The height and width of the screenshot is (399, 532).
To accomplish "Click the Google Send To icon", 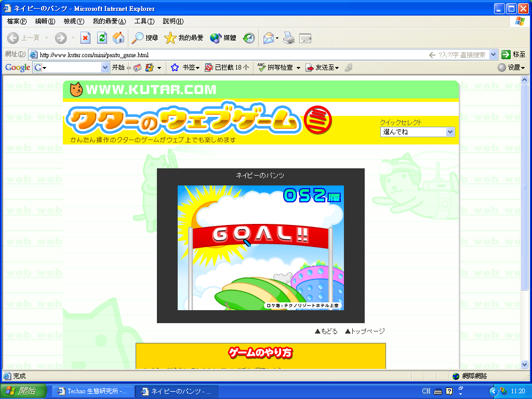I will [x=310, y=68].
